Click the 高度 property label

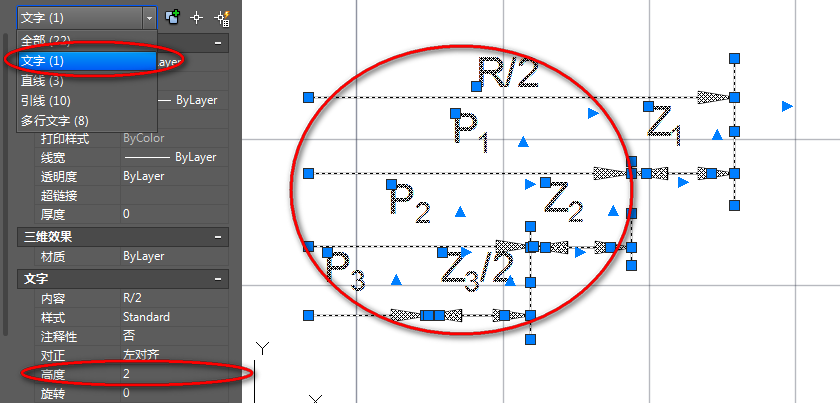coord(52,374)
